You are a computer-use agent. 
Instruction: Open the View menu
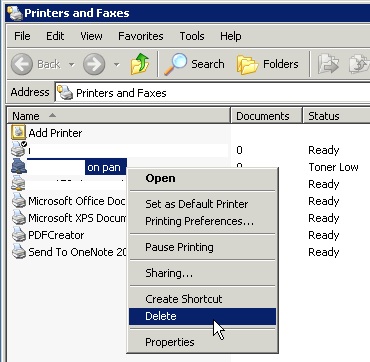pos(91,36)
